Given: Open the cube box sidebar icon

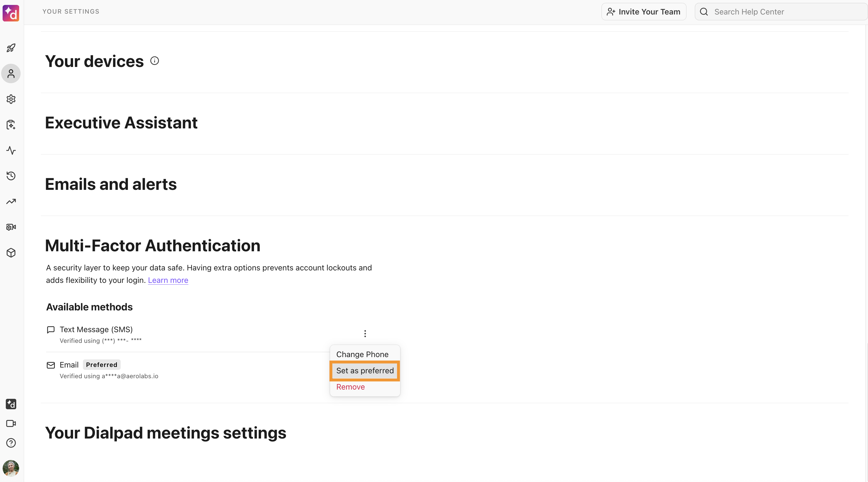Looking at the screenshot, I should coord(11,253).
